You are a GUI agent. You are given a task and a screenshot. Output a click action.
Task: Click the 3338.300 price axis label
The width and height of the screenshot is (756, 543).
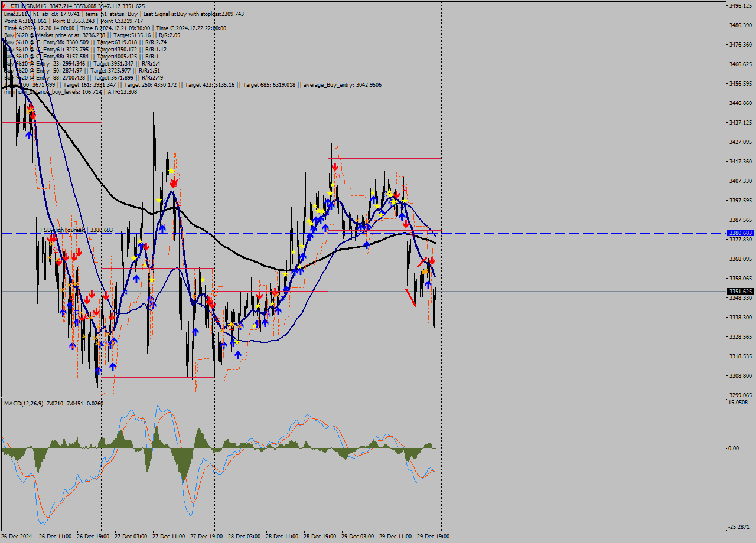pyautogui.click(x=741, y=317)
